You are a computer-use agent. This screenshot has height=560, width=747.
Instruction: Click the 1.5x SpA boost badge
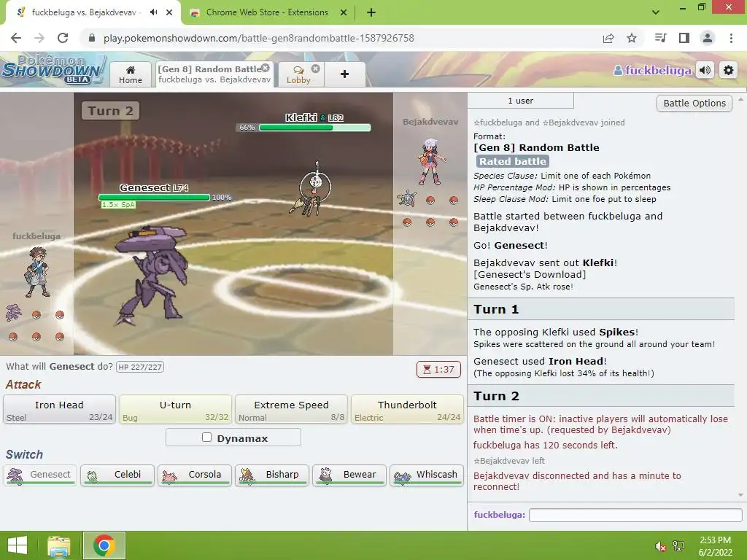119,205
